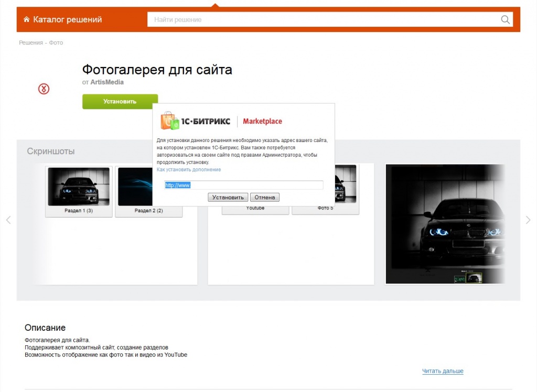Open the Каталог решений link

(x=68, y=19)
